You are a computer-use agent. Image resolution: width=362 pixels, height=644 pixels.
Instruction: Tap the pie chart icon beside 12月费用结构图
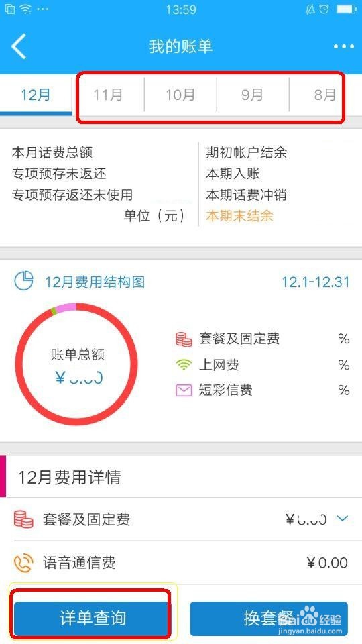[x=24, y=281]
